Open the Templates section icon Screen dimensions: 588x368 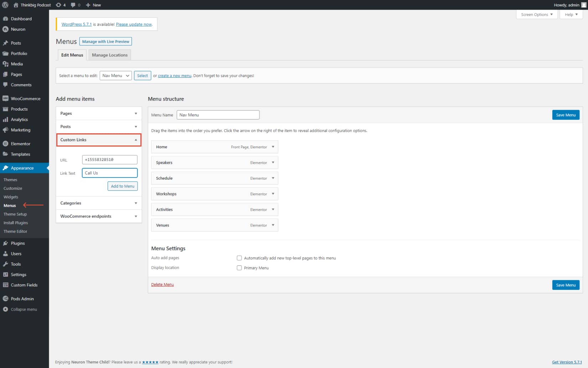click(x=6, y=154)
